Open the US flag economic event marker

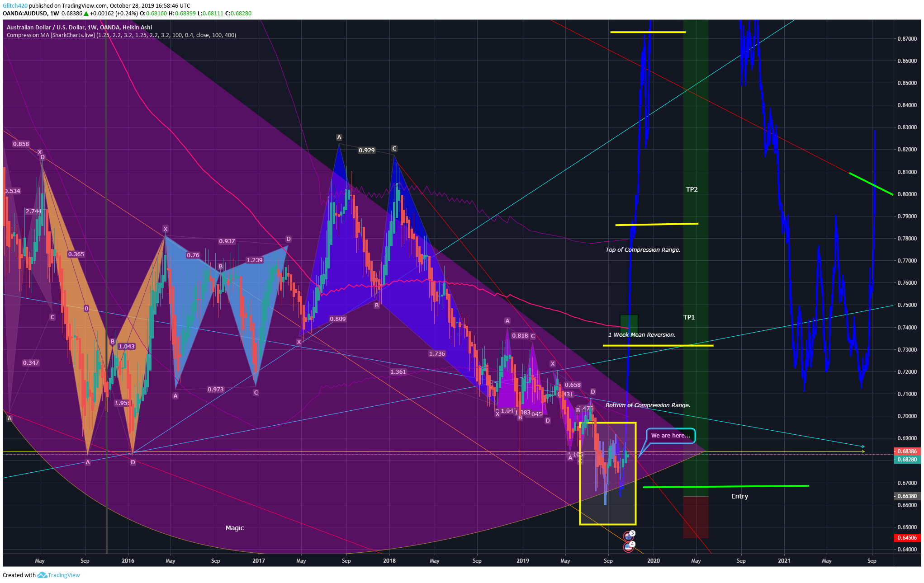628,547
